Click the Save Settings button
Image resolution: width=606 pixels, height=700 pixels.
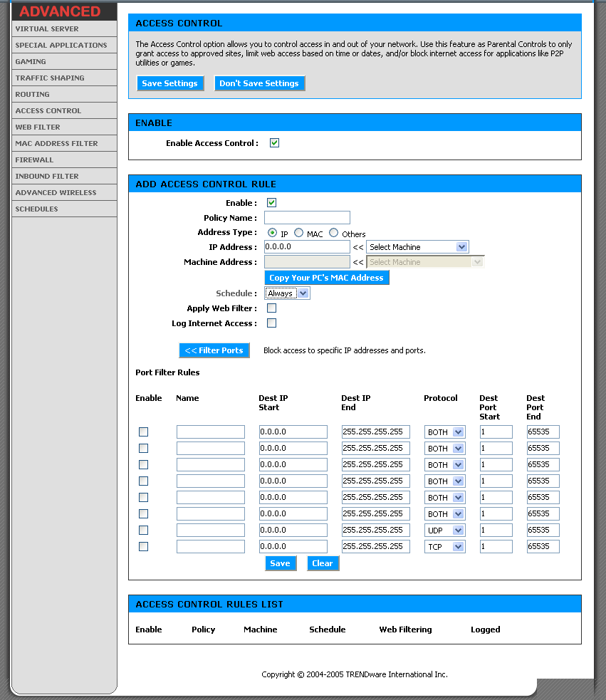(x=170, y=83)
